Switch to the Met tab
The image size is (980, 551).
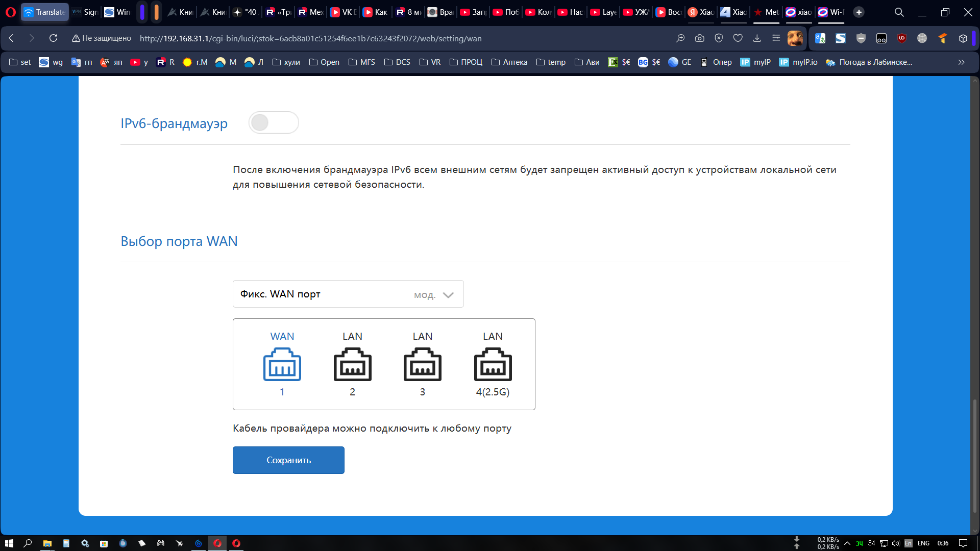[767, 12]
